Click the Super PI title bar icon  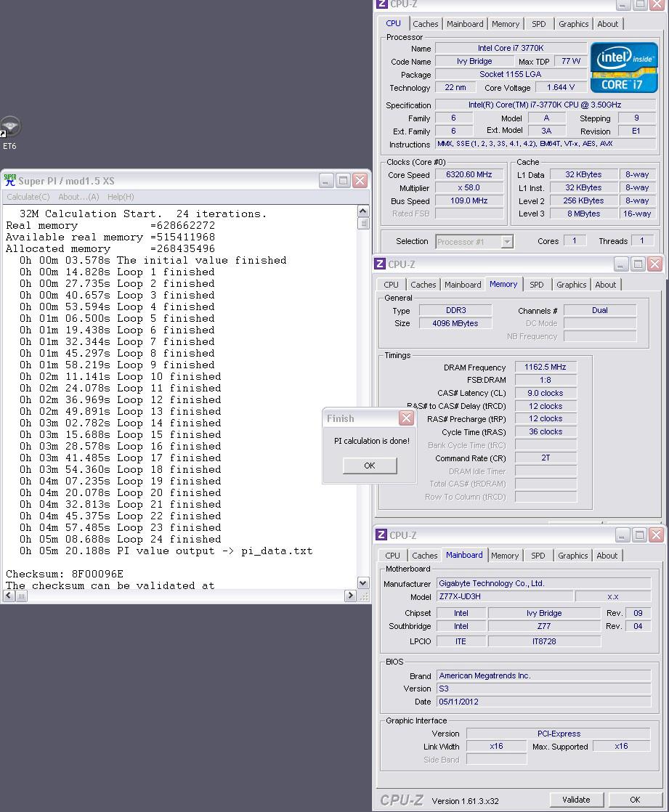pos(10,180)
